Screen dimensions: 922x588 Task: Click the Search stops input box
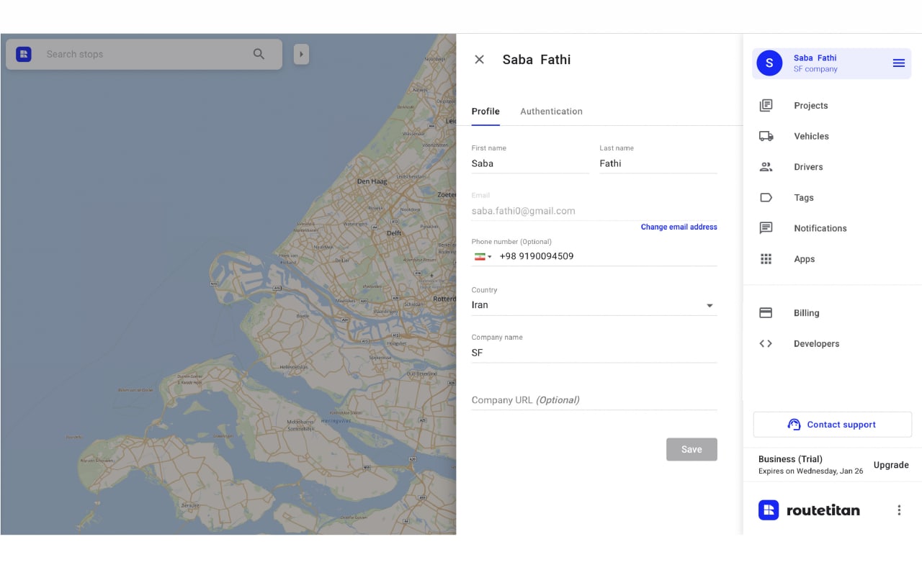144,54
